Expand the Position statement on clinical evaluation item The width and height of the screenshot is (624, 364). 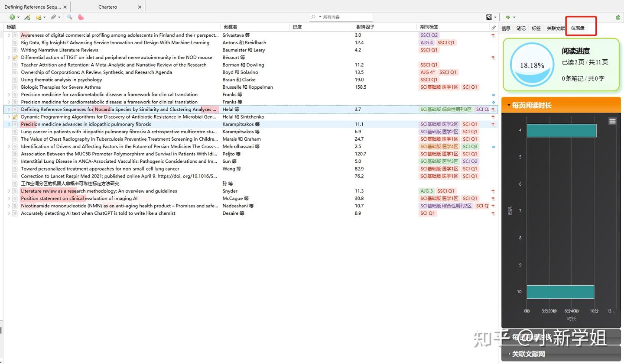pos(9,198)
